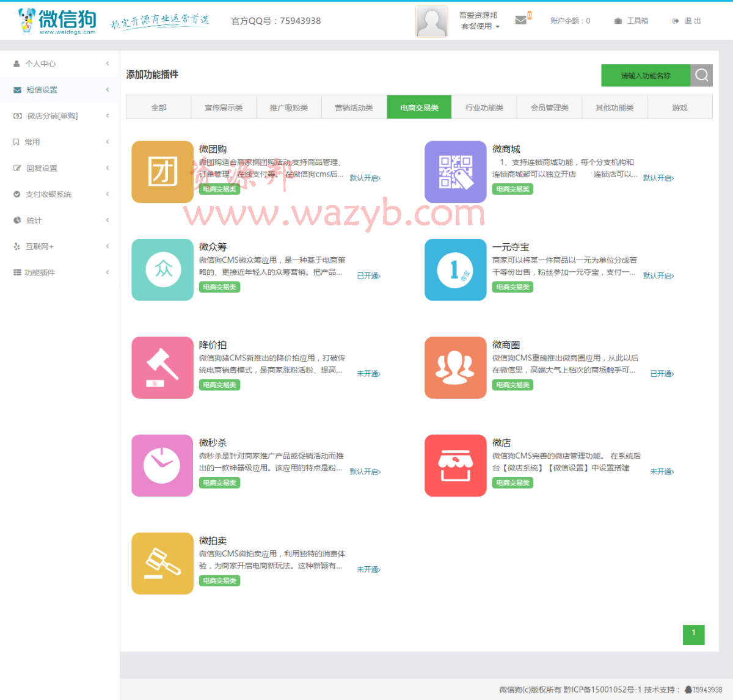The width and height of the screenshot is (733, 700).
Task: Switch to the 会员管理类 tab
Action: [550, 108]
